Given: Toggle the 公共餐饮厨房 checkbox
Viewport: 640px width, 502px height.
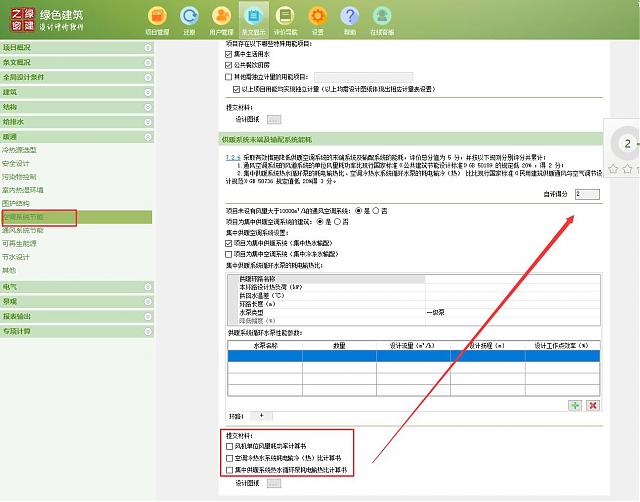Looking at the screenshot, I should tap(229, 65).
